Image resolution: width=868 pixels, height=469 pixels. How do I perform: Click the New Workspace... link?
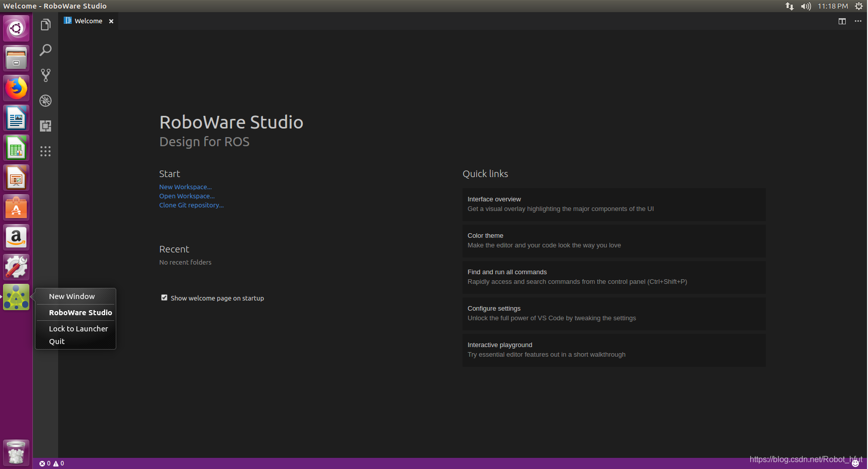(x=186, y=187)
